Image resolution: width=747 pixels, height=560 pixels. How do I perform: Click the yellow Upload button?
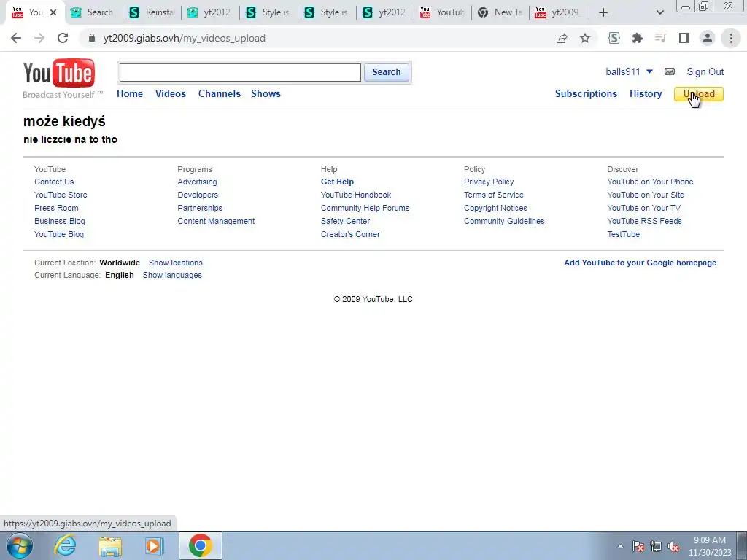coord(698,94)
